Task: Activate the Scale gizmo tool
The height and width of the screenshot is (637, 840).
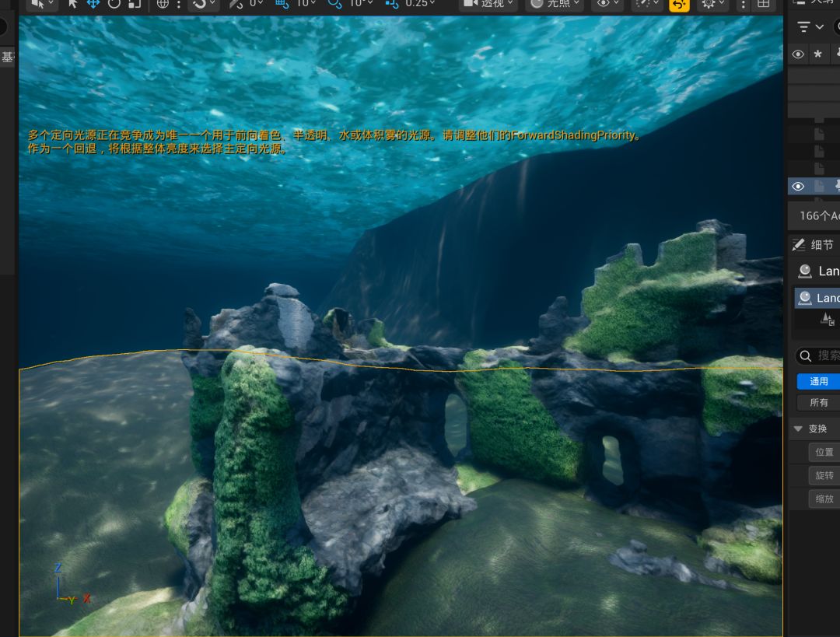Action: [x=135, y=4]
